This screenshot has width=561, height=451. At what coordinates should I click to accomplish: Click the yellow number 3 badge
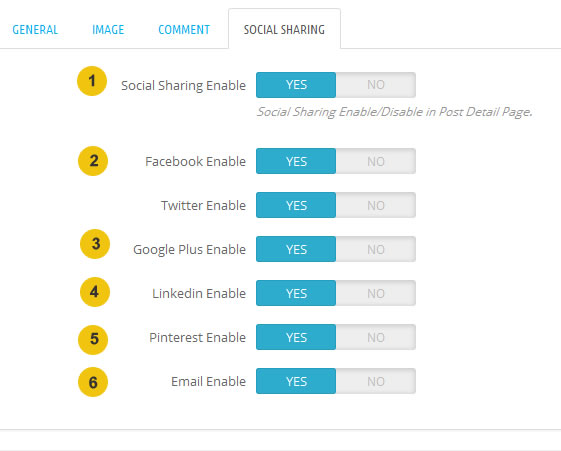click(95, 244)
